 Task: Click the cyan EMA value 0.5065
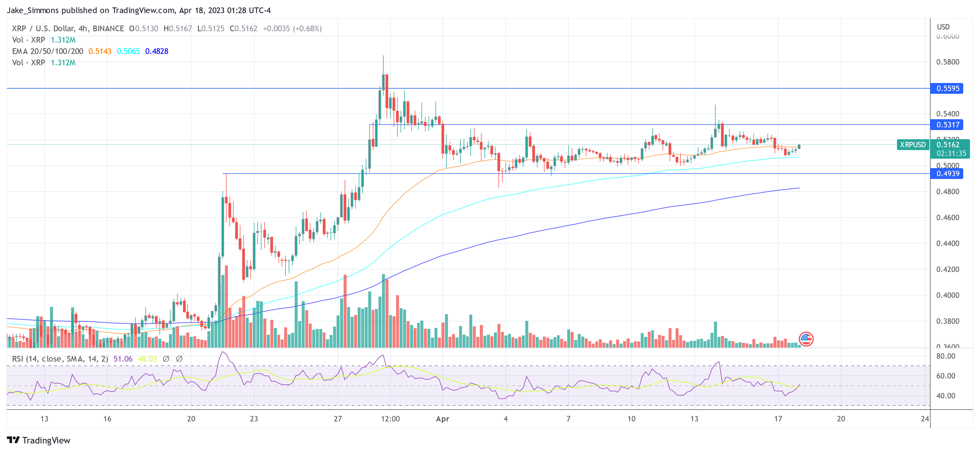tap(128, 51)
